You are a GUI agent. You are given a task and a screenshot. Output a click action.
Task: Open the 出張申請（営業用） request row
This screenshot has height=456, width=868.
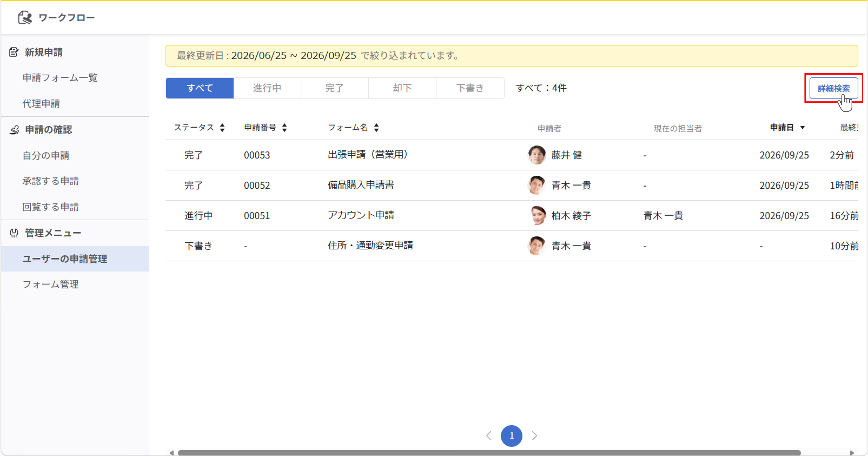pyautogui.click(x=512, y=155)
